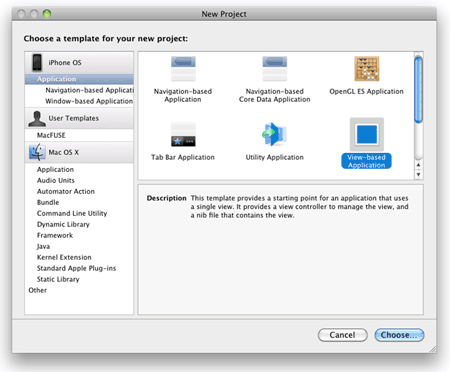Click the Description text of the template

point(299,207)
